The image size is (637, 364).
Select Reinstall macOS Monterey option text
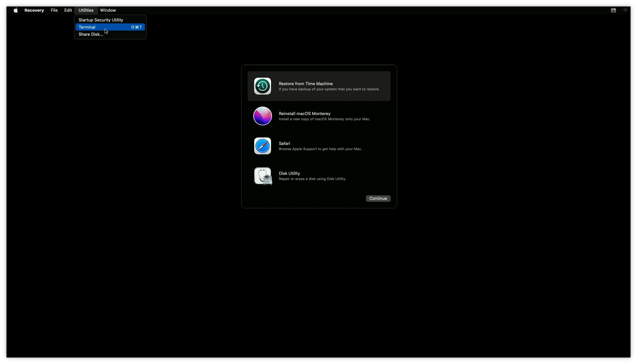point(305,114)
